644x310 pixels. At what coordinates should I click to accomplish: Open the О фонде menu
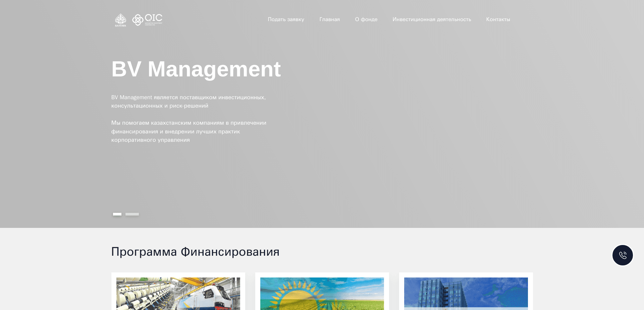tap(366, 19)
